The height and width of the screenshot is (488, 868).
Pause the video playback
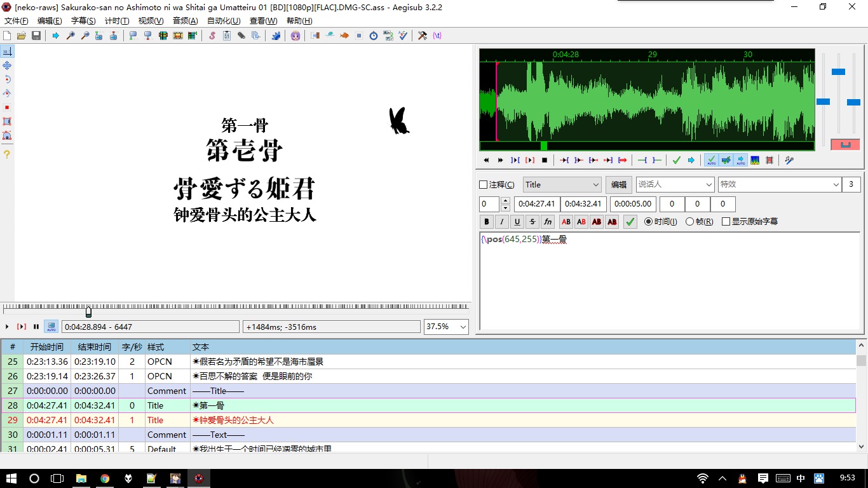point(36,327)
